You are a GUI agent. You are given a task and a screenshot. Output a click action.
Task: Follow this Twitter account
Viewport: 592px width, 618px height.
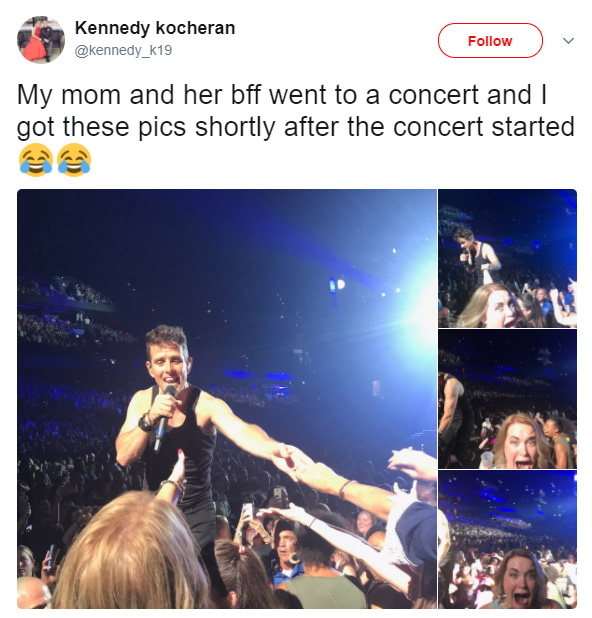pyautogui.click(x=490, y=41)
